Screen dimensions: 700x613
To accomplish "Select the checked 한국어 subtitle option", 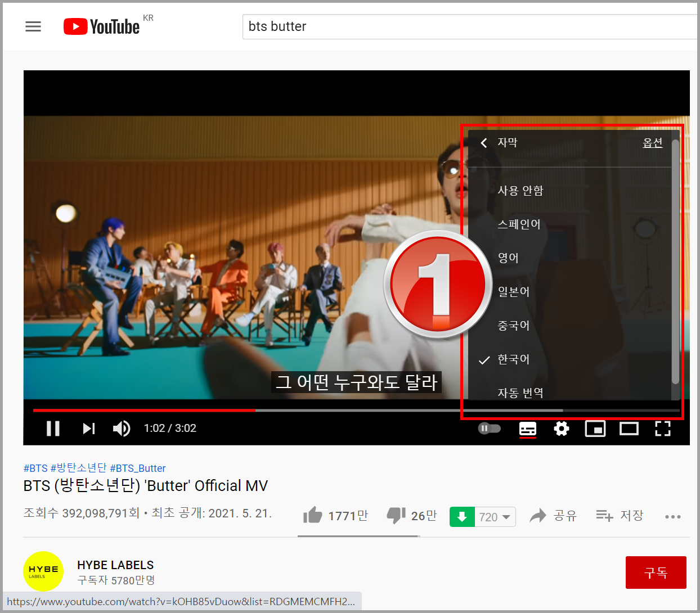I will [x=570, y=359].
